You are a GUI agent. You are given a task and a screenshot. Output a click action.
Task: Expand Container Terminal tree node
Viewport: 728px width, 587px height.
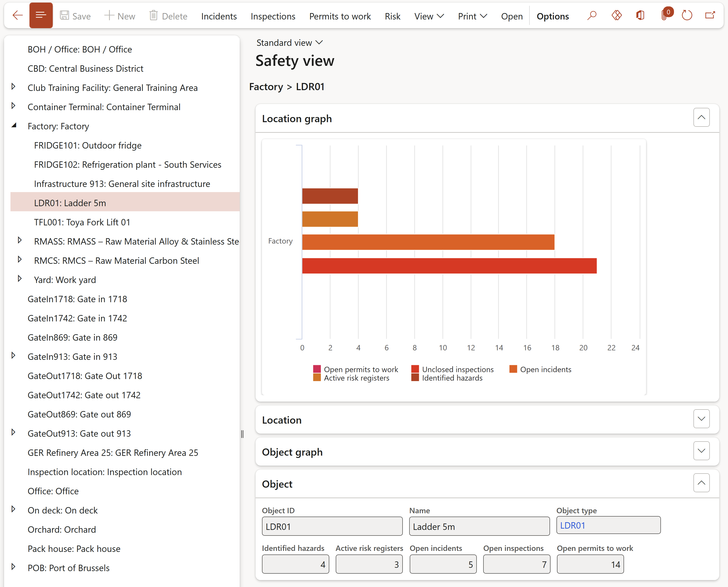point(13,106)
